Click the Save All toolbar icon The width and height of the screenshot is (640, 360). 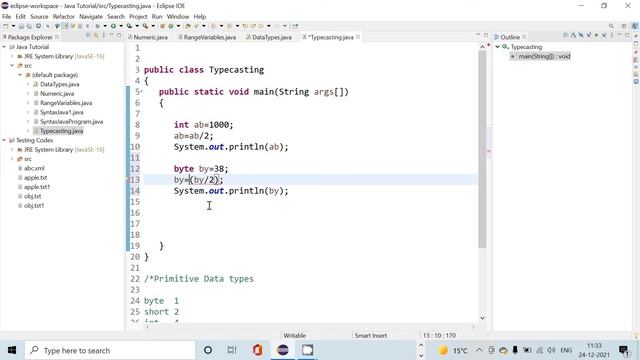(29, 26)
